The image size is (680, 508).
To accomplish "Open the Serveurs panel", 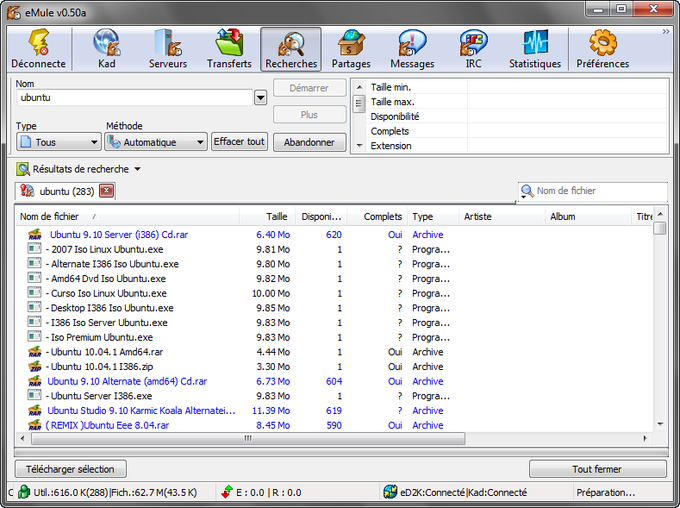I will pyautogui.click(x=168, y=49).
